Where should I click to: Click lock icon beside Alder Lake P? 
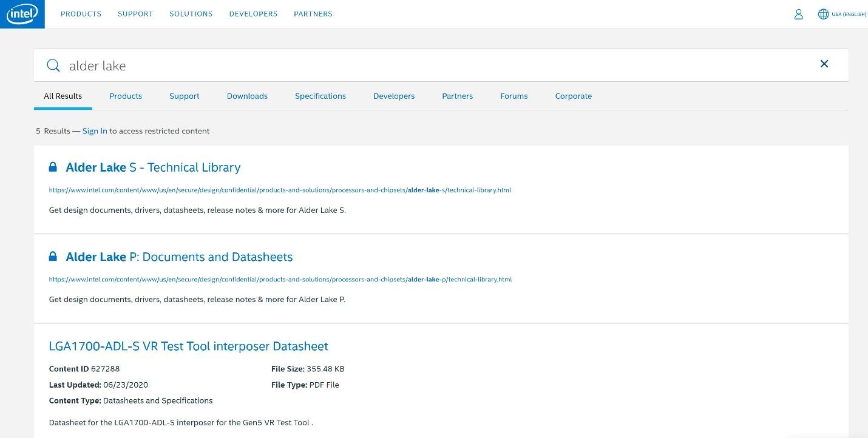click(53, 257)
